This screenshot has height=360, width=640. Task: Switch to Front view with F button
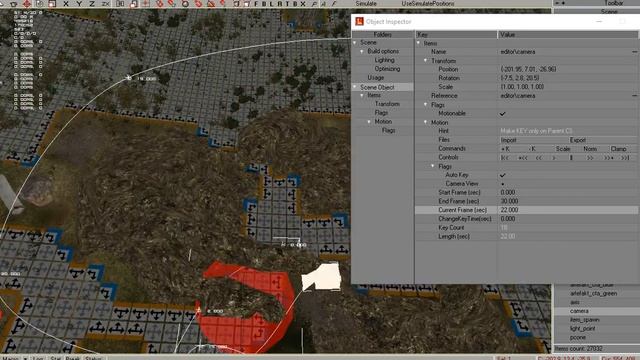coord(256,4)
